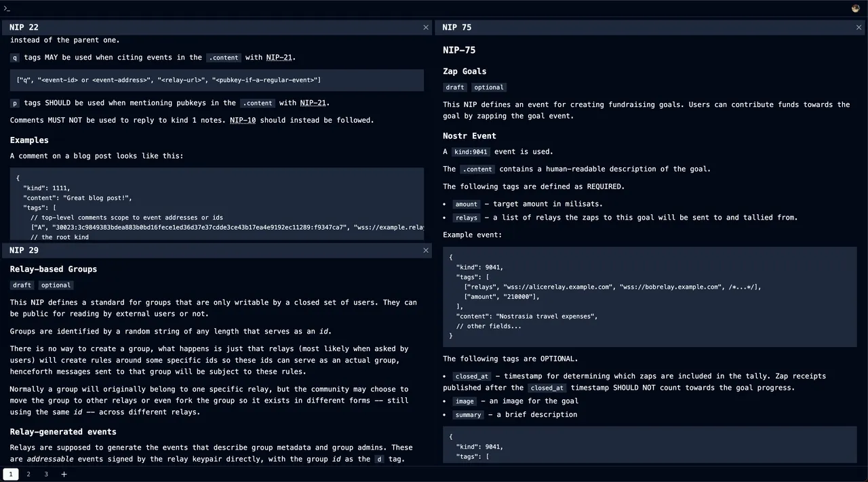
Task: Follow the NIP-21 link in the p tags sentence
Action: tap(313, 103)
